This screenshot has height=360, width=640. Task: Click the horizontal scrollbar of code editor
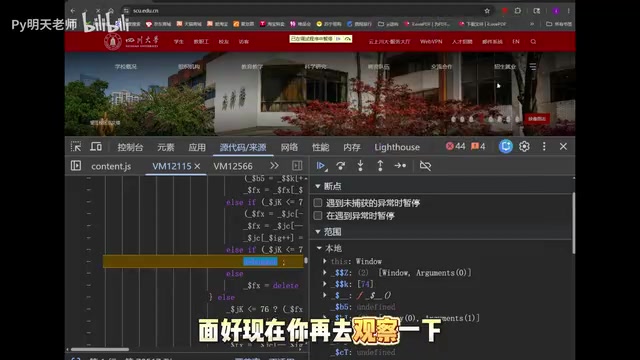100,349
